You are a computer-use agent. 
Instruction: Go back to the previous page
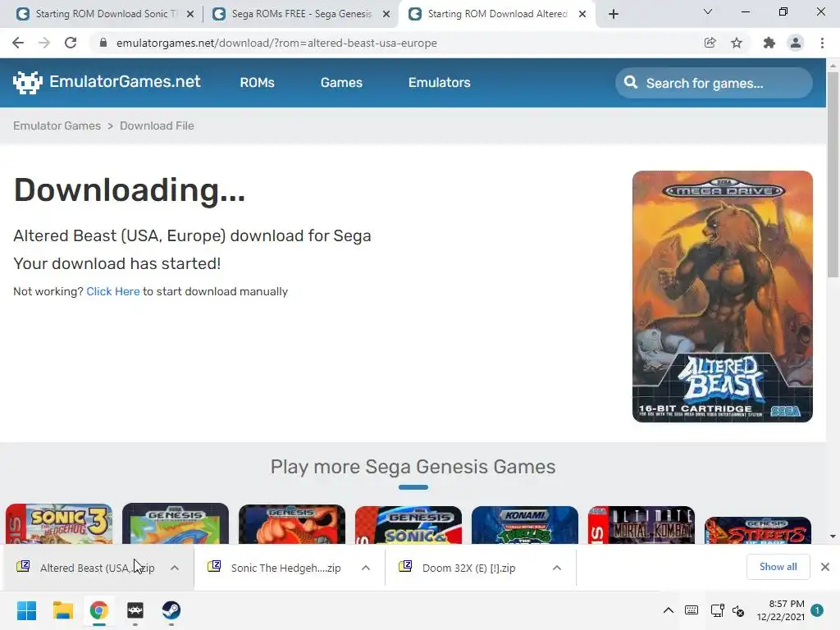point(18,43)
